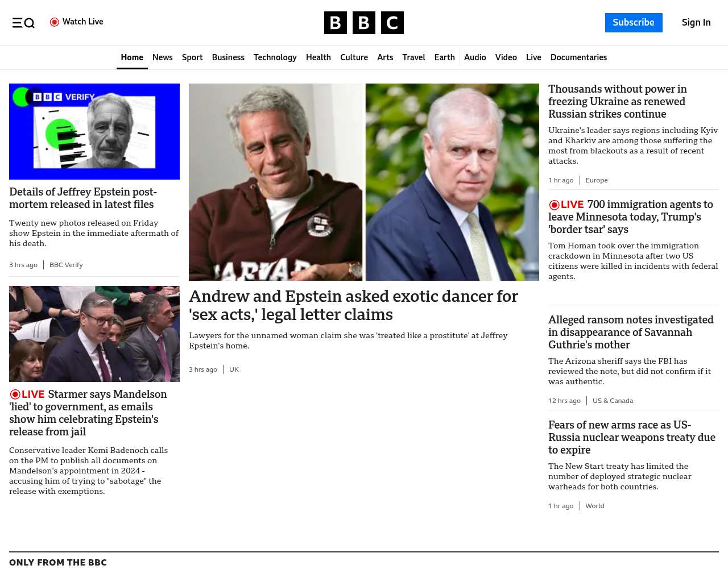Open the Andrew and Epstein exotic dancer headline

point(353,305)
